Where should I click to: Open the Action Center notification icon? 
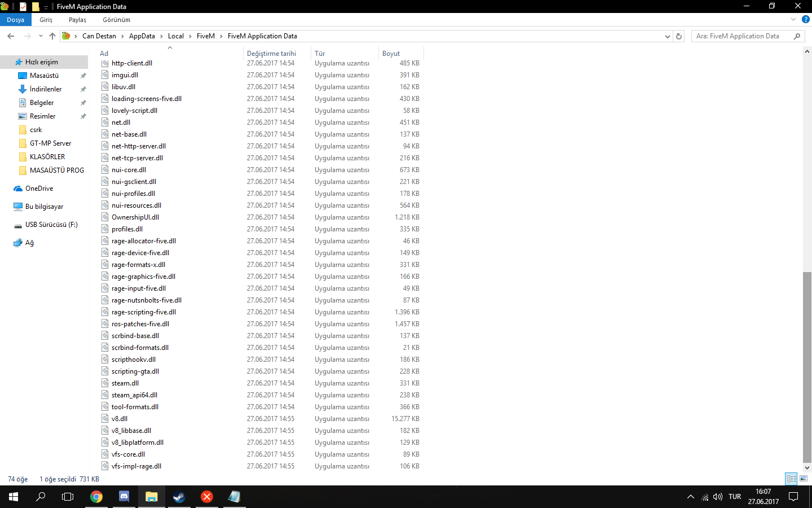793,497
